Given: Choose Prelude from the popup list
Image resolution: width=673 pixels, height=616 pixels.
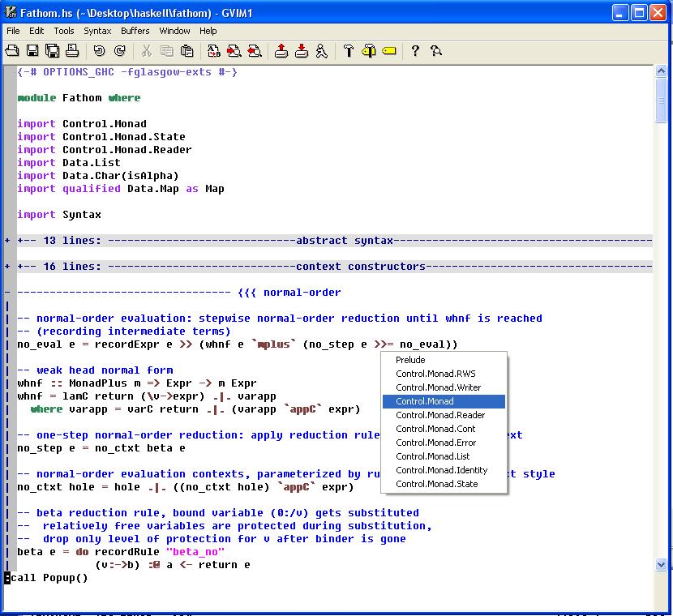Looking at the screenshot, I should pos(410,359).
